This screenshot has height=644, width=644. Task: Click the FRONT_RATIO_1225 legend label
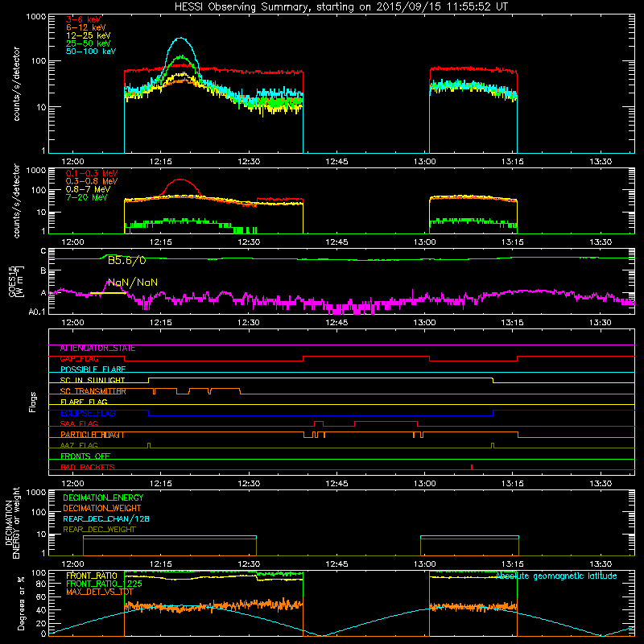104,584
